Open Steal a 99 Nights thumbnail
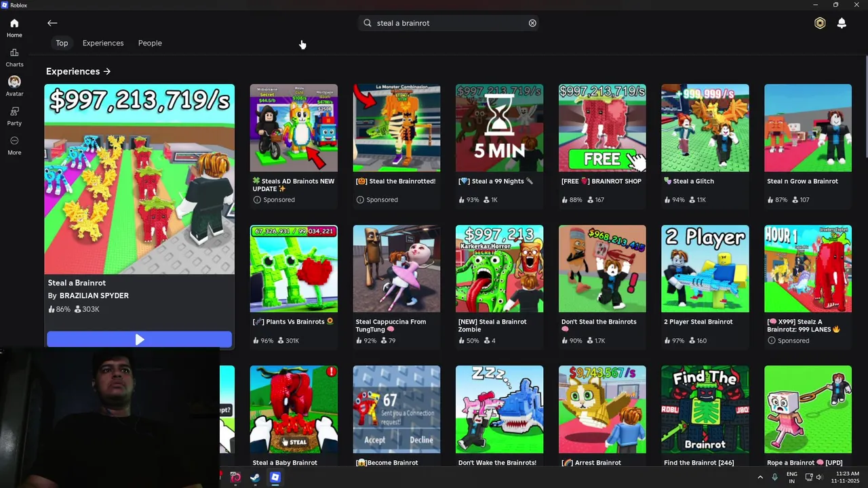 pos(499,128)
